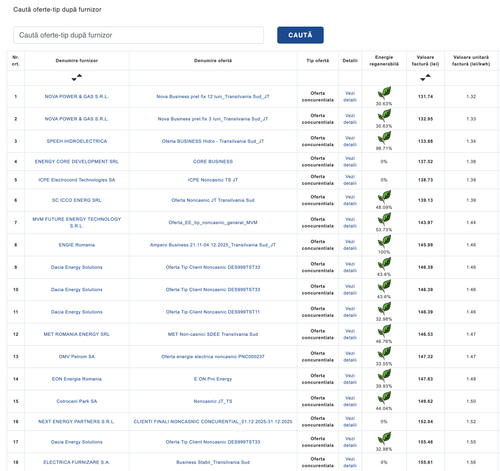Open NOVA POWER & GAS supplier link in row 1
The height and width of the screenshot is (471, 500).
[x=77, y=96]
